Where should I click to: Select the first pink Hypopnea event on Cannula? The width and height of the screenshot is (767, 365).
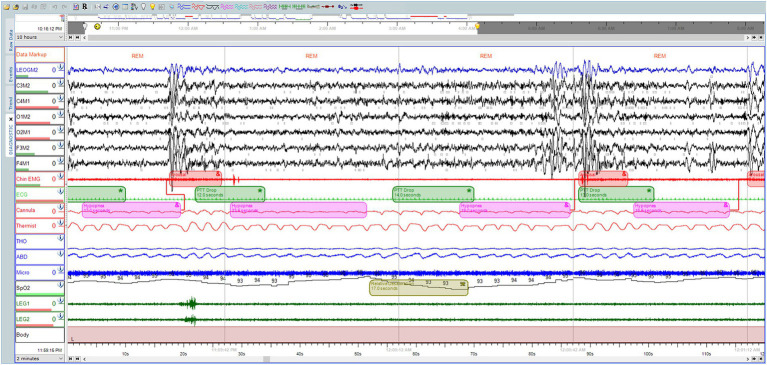pyautogui.click(x=132, y=209)
